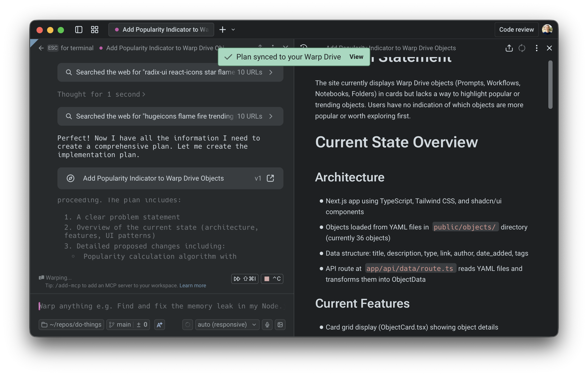Select the Add Popularity Indicator tab
The width and height of the screenshot is (588, 376).
161,30
